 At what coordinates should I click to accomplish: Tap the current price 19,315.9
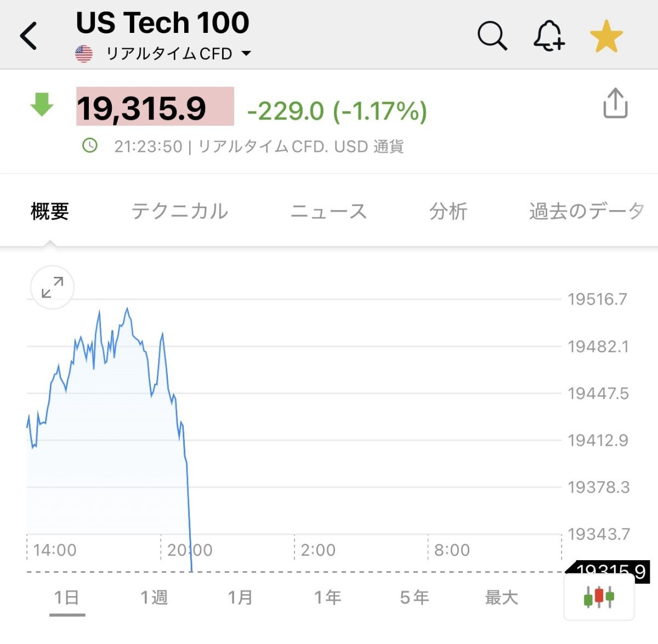141,108
